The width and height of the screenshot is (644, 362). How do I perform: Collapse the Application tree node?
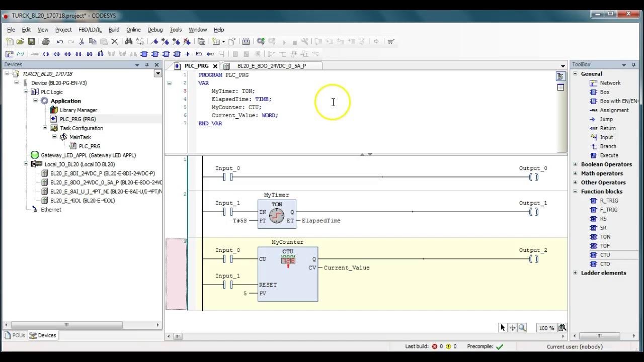[x=36, y=101]
